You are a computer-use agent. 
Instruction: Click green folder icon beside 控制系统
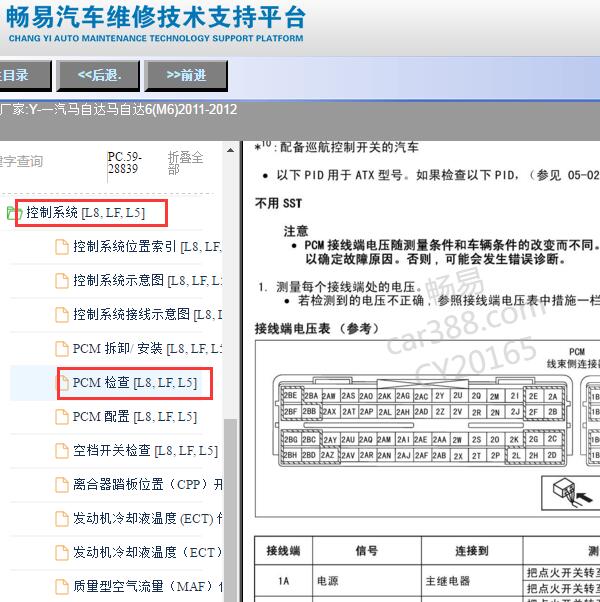[15, 212]
